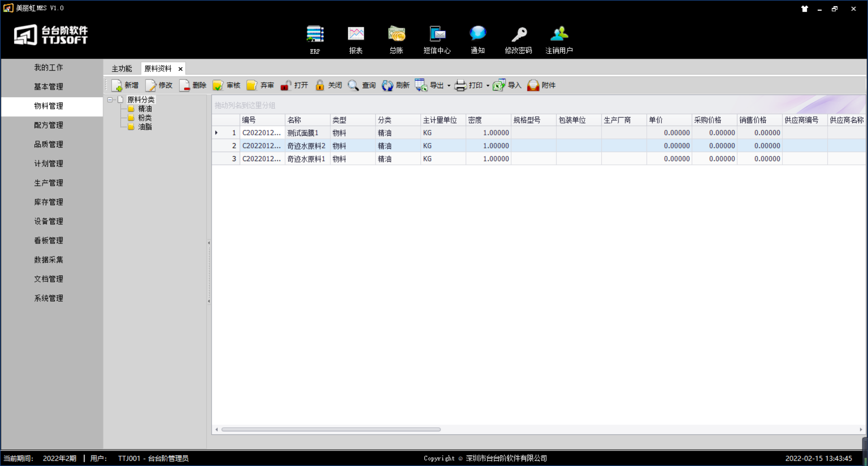Click 注销用户 to log out
The image size is (868, 466).
559,35
